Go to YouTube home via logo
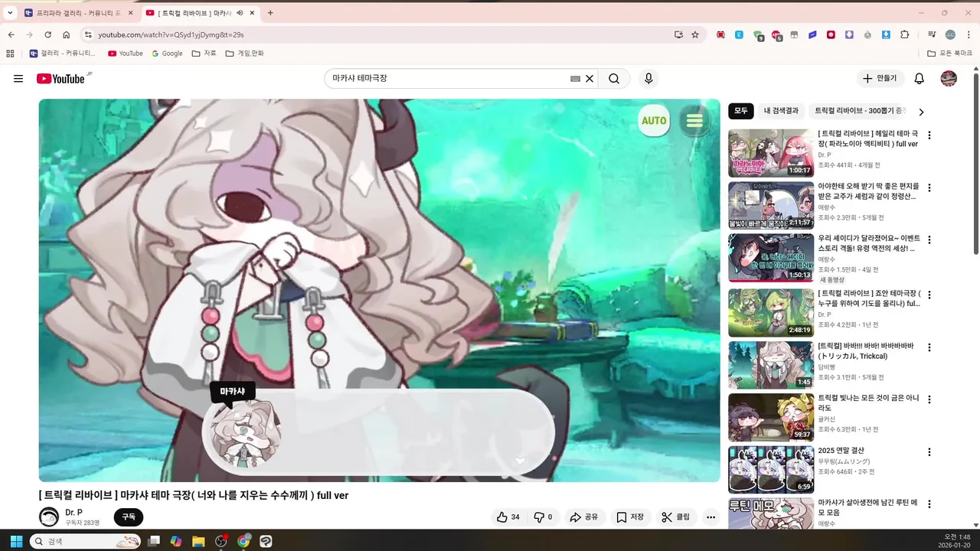980x551 pixels. tap(60, 79)
